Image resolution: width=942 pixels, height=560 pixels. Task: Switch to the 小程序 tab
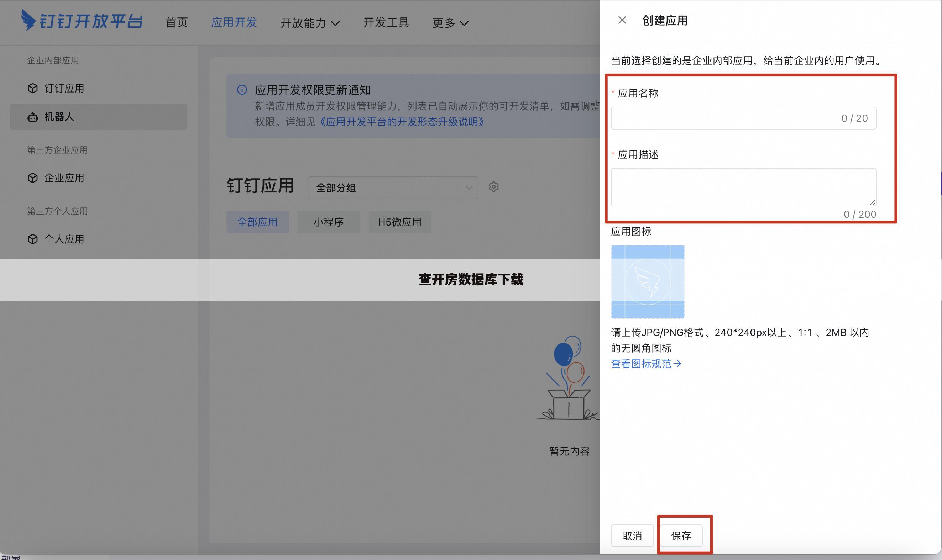[x=329, y=222]
